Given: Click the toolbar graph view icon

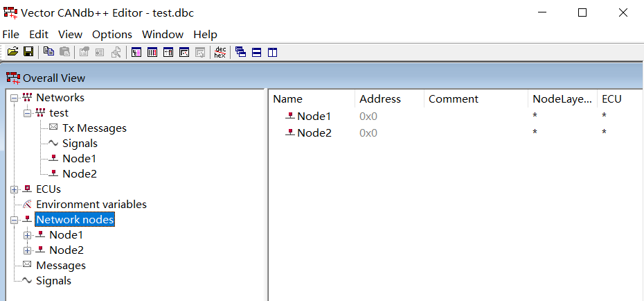Looking at the screenshot, I should point(184,52).
